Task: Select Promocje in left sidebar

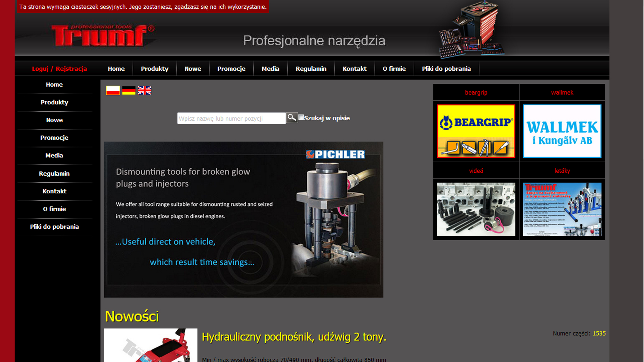Action: pos(54,138)
